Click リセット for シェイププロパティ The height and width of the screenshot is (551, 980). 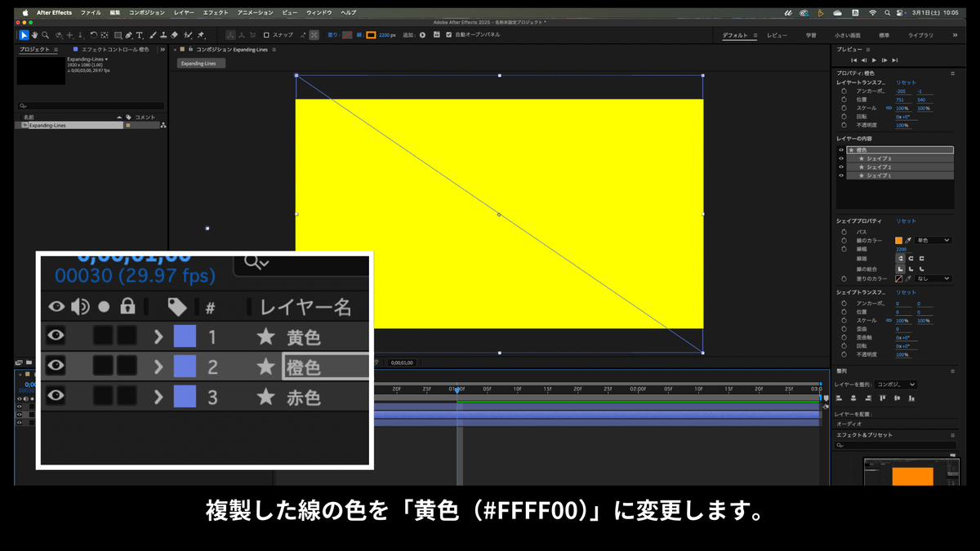(x=906, y=221)
